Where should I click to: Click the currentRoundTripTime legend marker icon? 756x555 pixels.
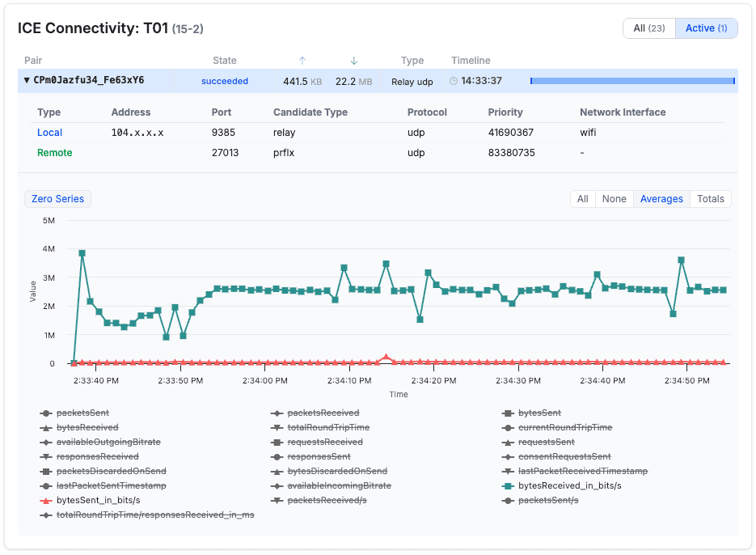point(507,427)
